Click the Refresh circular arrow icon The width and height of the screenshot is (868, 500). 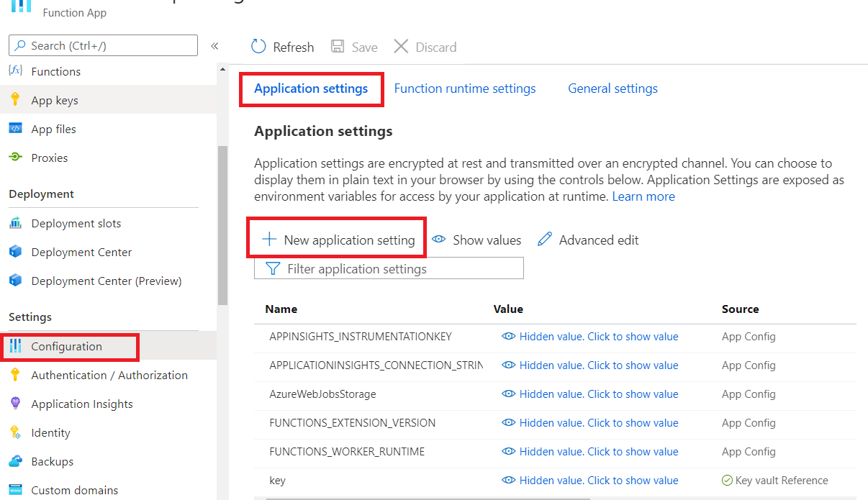pyautogui.click(x=258, y=47)
